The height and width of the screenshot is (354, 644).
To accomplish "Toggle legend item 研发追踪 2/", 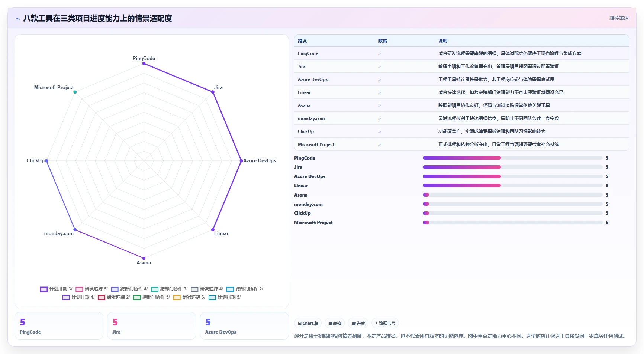I will click(114, 297).
